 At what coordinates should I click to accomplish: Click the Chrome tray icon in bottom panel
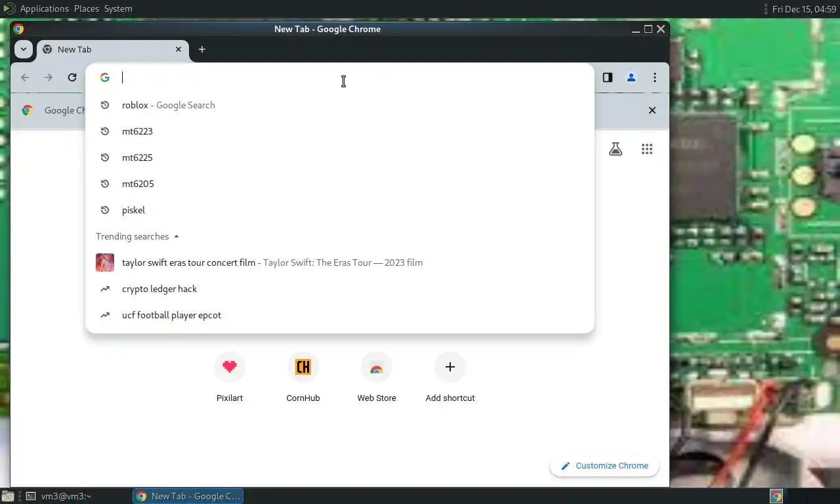[x=776, y=496]
